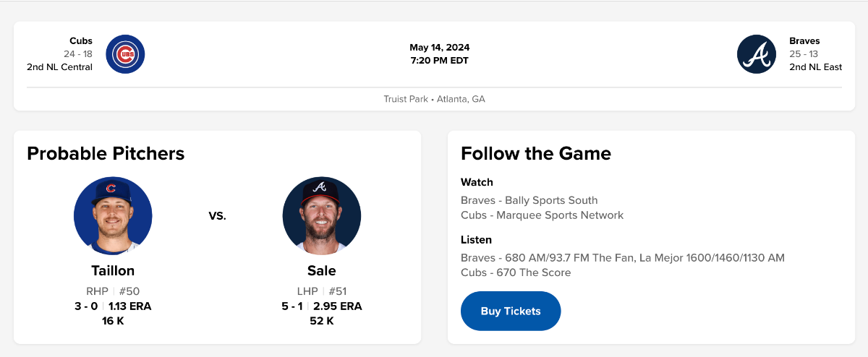The width and height of the screenshot is (868, 357).
Task: Click Cubs Marquee Sports Network listing
Action: pyautogui.click(x=542, y=215)
